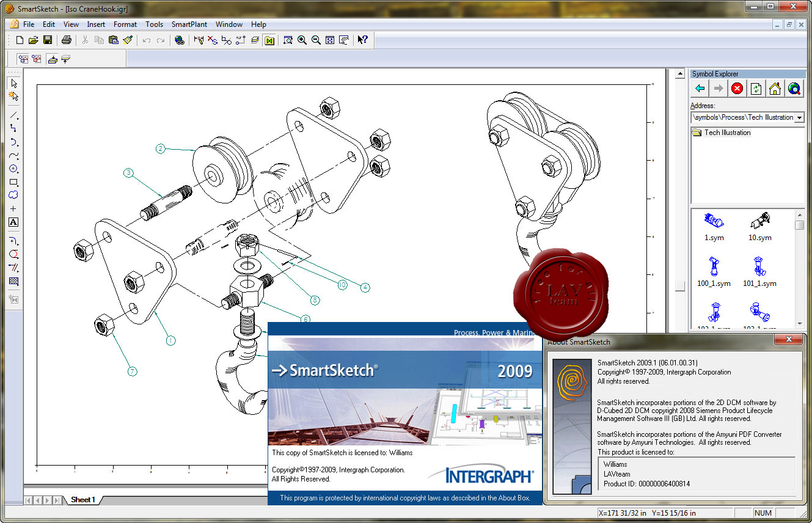Choose the Text box A tool
The width and height of the screenshot is (812, 523).
(x=13, y=222)
